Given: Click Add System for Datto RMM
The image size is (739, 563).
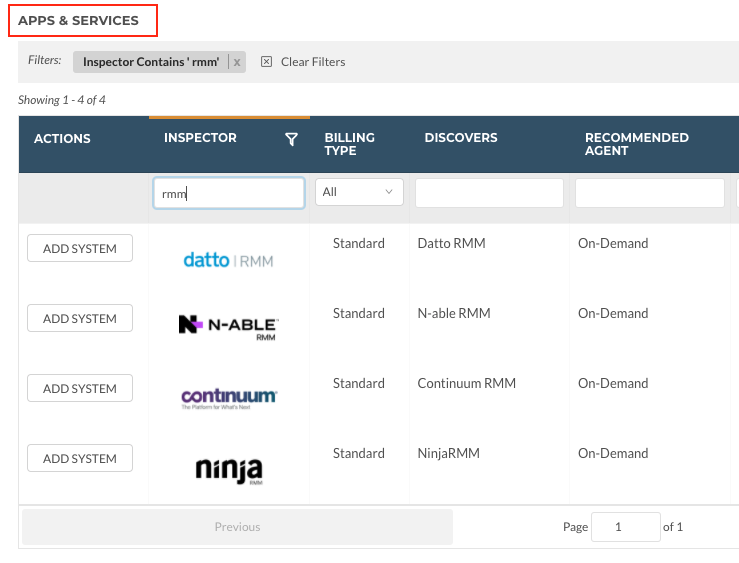Looking at the screenshot, I should point(80,248).
